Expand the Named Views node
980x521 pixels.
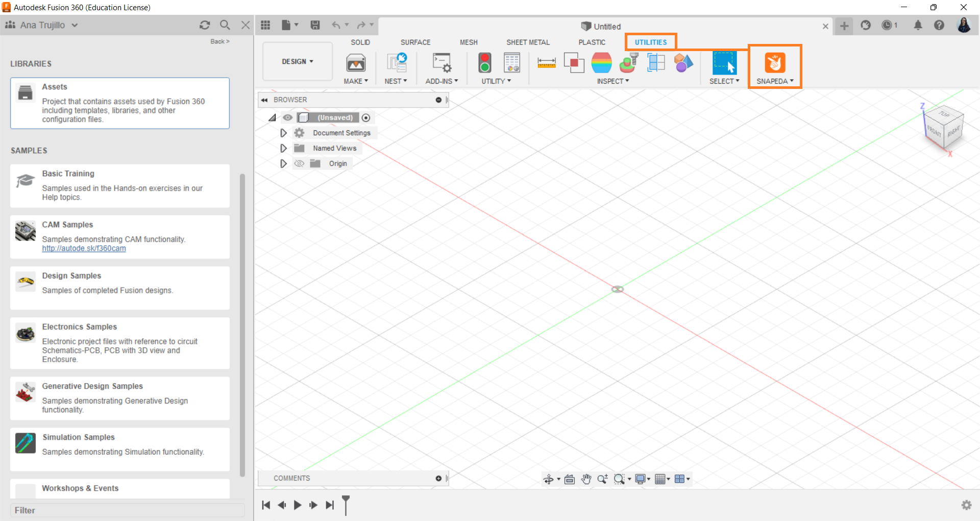(x=283, y=148)
